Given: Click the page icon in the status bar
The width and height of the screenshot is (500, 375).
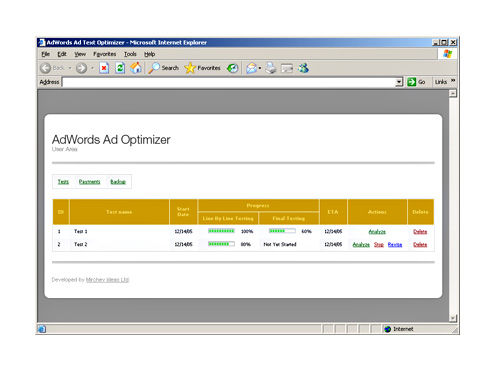Looking at the screenshot, I should point(42,329).
